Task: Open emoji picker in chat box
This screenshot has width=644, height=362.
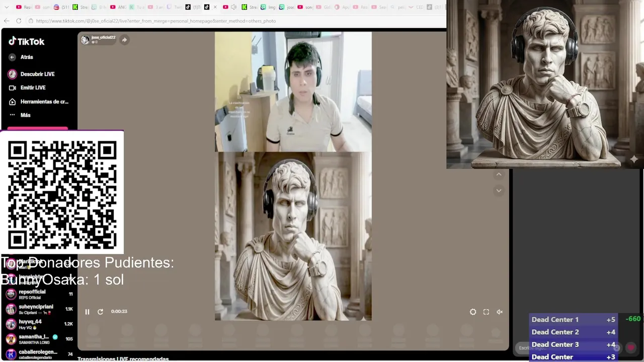Action: tap(617, 347)
